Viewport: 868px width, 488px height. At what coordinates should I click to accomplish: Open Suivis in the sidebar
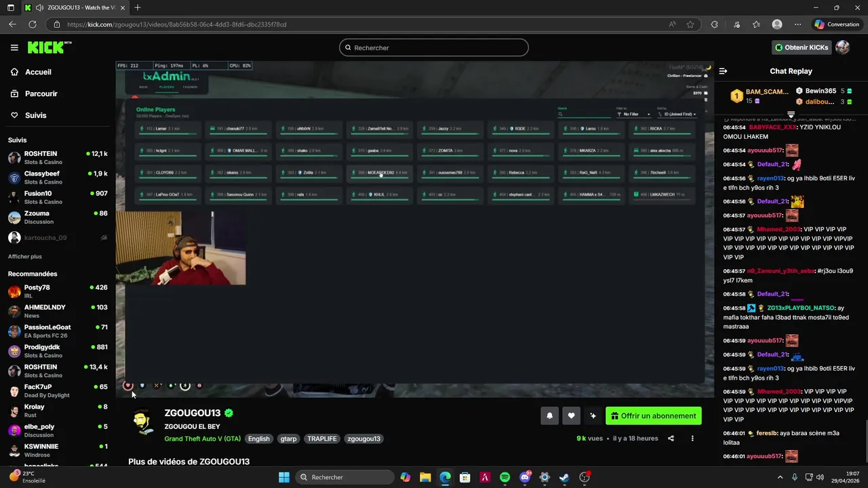pyautogui.click(x=36, y=115)
